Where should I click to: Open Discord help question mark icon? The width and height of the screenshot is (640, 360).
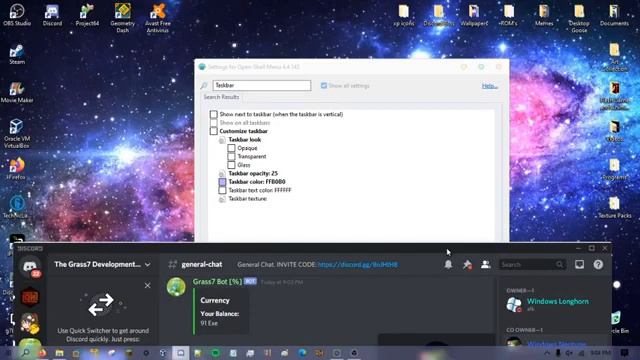coord(598,264)
